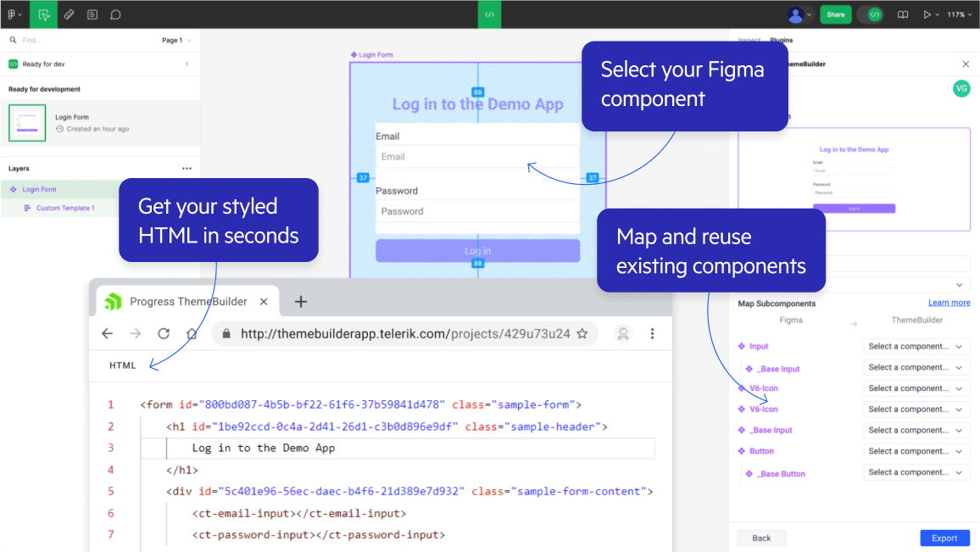Open the Select a component dropdown for Input

tap(916, 346)
